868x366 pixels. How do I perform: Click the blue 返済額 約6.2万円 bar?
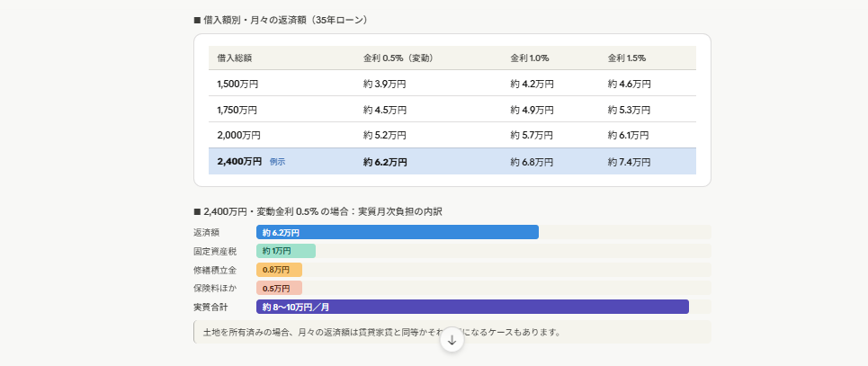(x=398, y=233)
